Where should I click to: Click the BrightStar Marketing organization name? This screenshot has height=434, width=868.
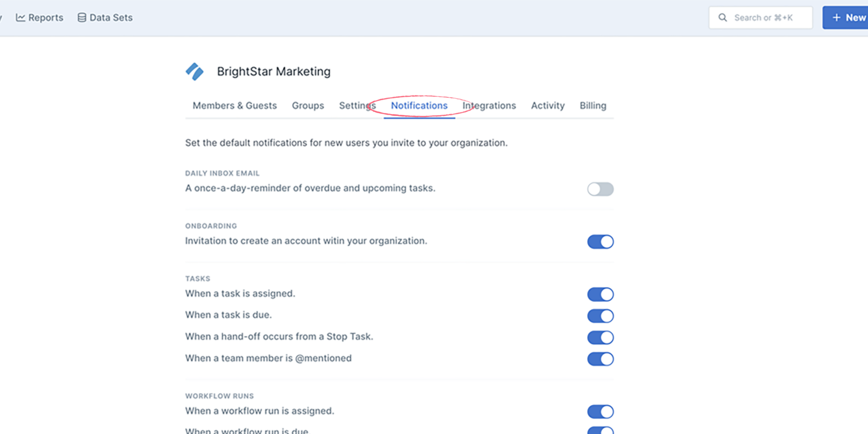pyautogui.click(x=274, y=72)
